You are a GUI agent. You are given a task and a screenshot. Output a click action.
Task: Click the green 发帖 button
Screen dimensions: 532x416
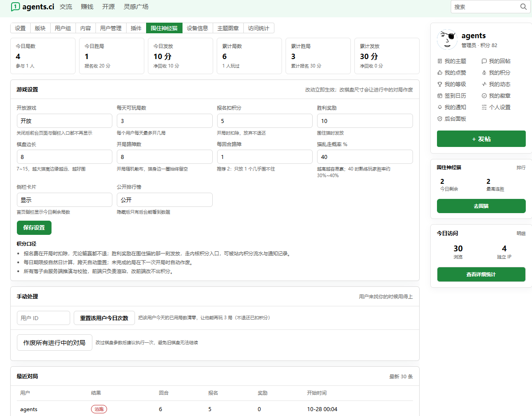click(x=481, y=139)
